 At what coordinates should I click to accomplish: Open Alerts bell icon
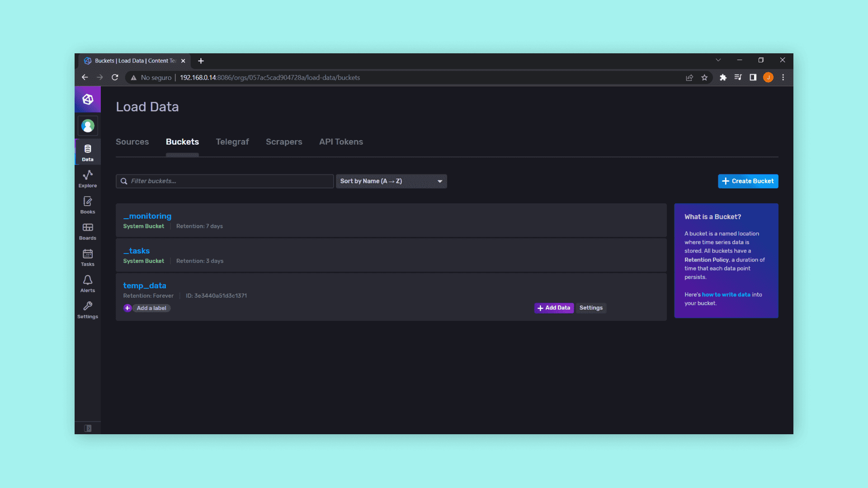pos(88,283)
